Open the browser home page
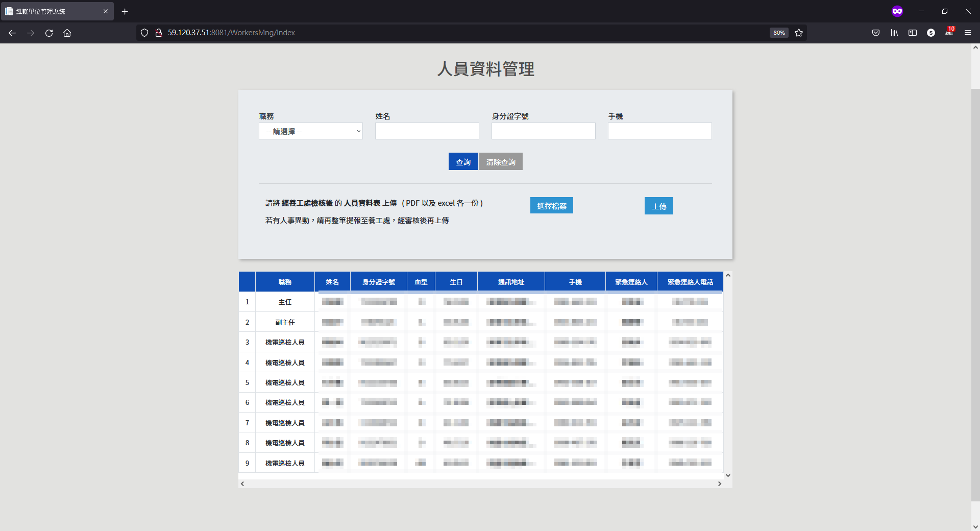This screenshot has height=531, width=980. click(x=67, y=33)
